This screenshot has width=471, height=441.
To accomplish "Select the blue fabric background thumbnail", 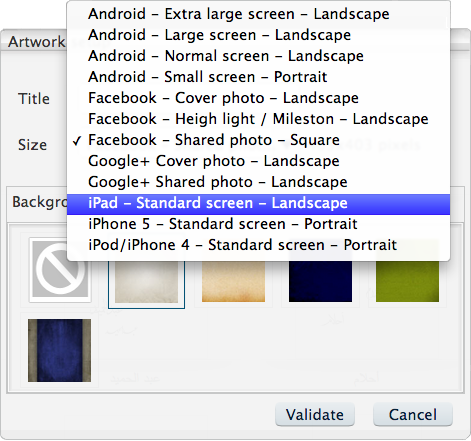I will 59,350.
